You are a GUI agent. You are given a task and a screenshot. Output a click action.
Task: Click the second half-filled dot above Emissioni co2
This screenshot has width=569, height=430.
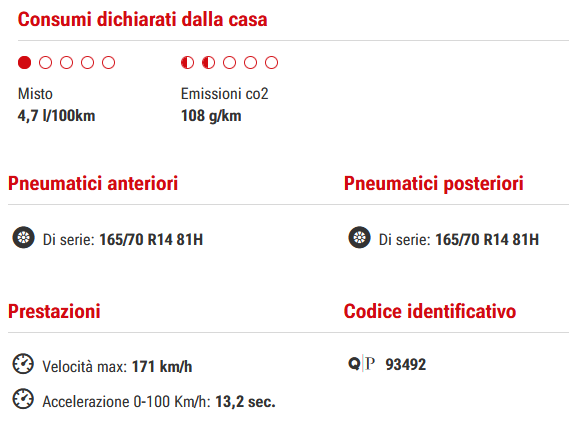tap(208, 62)
